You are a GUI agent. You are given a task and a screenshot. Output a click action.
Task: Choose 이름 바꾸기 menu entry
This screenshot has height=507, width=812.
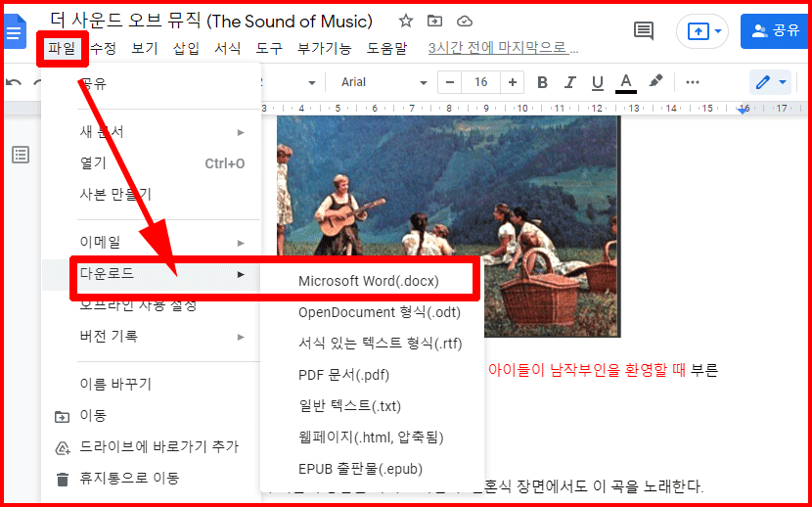click(x=151, y=385)
